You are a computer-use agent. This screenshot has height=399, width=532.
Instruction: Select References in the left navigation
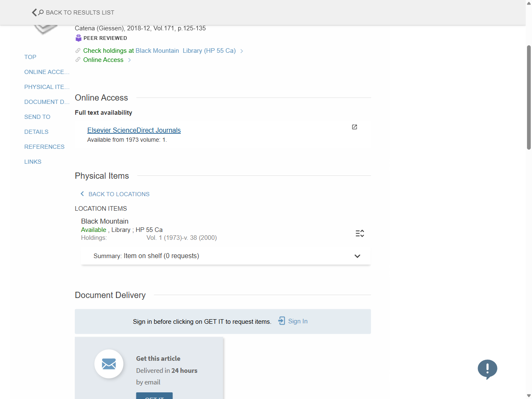pyautogui.click(x=44, y=147)
